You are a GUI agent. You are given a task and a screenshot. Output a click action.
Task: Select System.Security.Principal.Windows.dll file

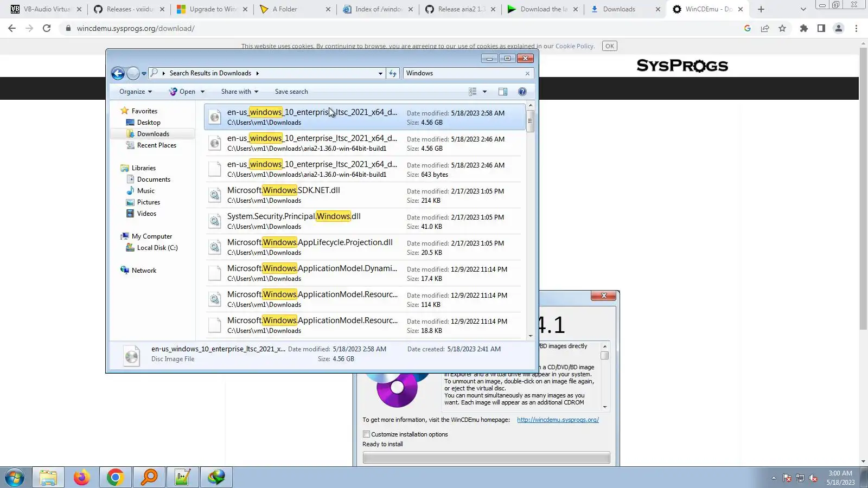click(x=365, y=221)
